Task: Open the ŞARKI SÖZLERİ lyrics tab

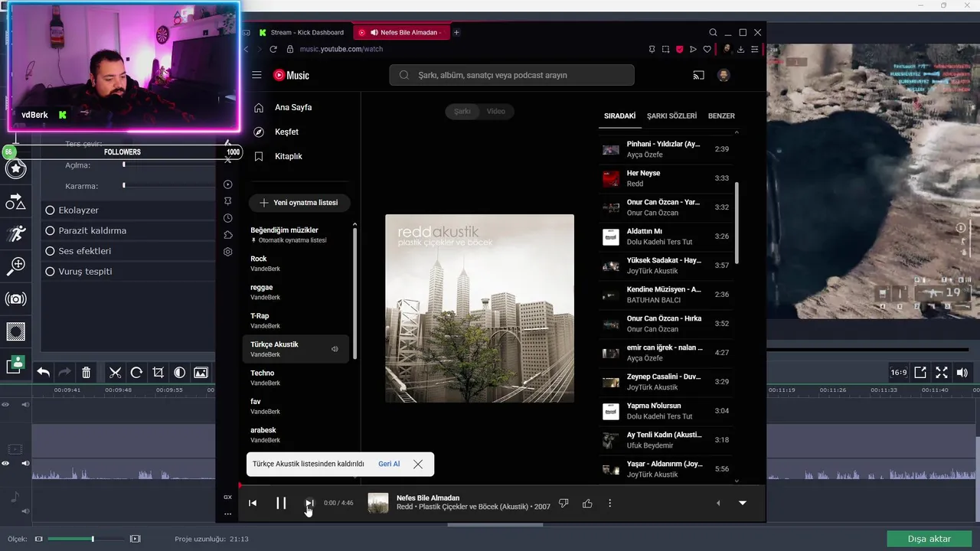Action: (x=671, y=116)
